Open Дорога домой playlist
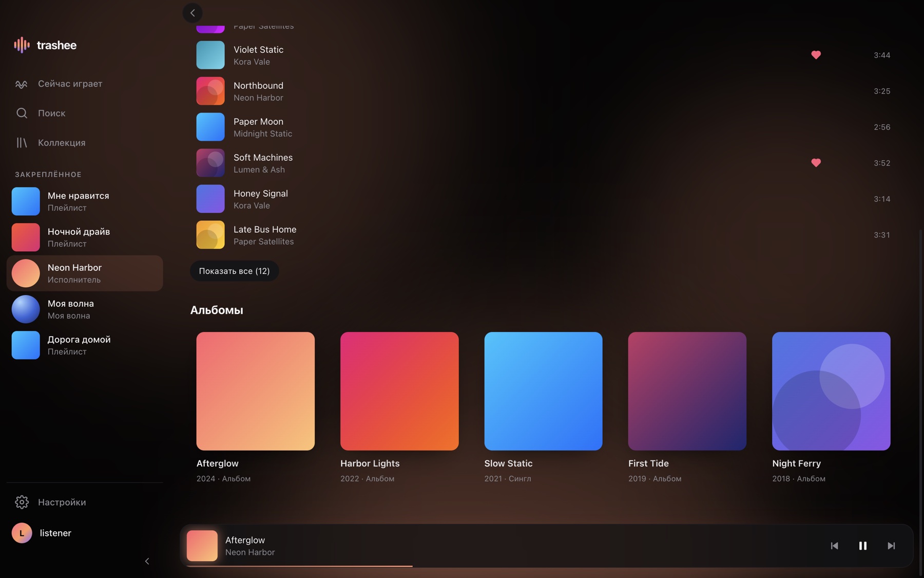924x578 pixels. point(85,345)
